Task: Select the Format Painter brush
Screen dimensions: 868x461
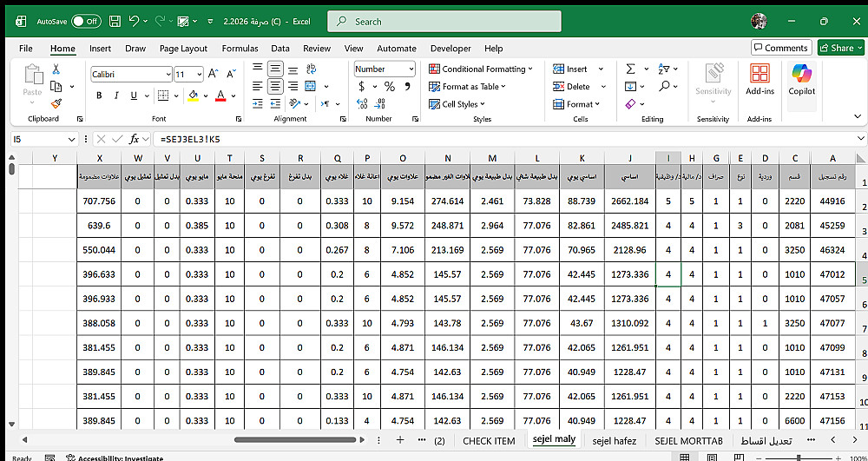Action: pyautogui.click(x=56, y=103)
